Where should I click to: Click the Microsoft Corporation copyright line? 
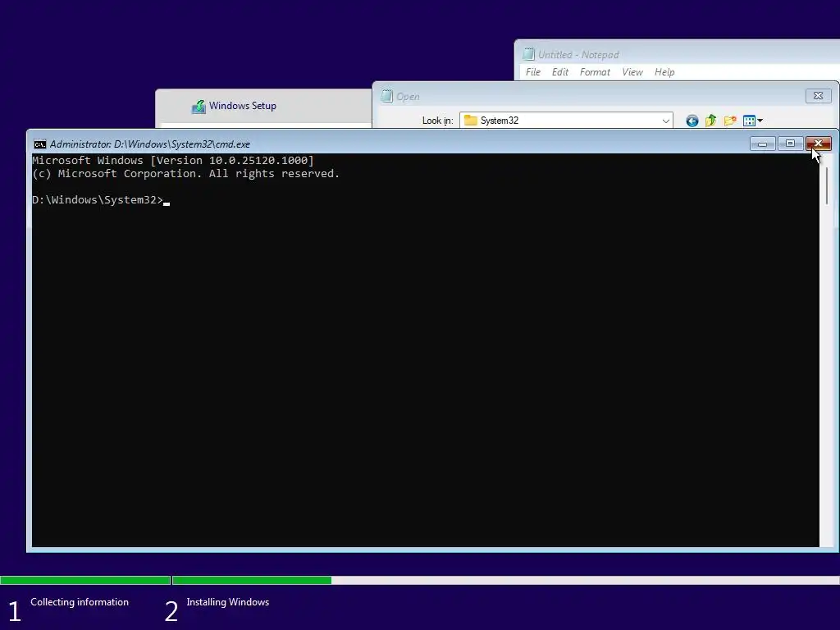[x=185, y=174]
